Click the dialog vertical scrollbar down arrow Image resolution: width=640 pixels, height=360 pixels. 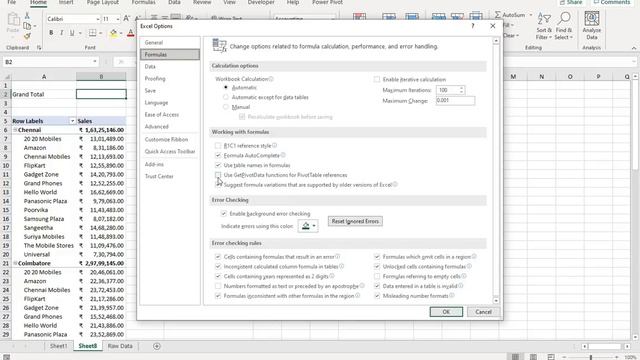pos(496,301)
